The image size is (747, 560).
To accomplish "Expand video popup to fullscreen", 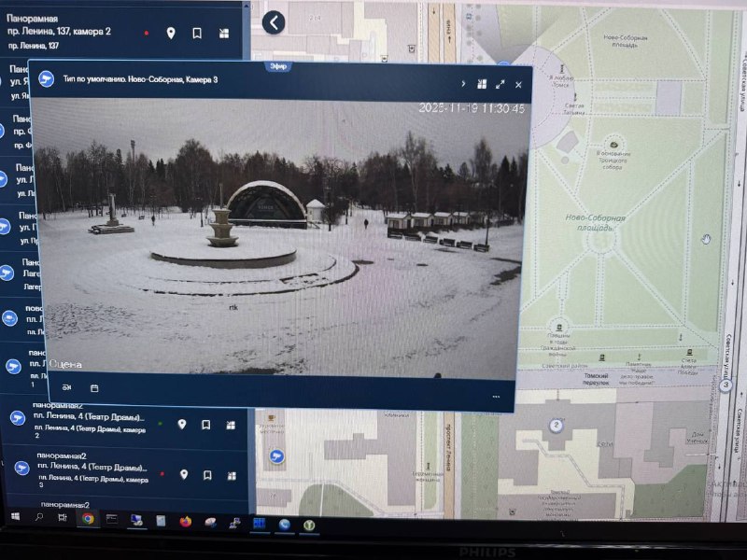I will point(500,84).
